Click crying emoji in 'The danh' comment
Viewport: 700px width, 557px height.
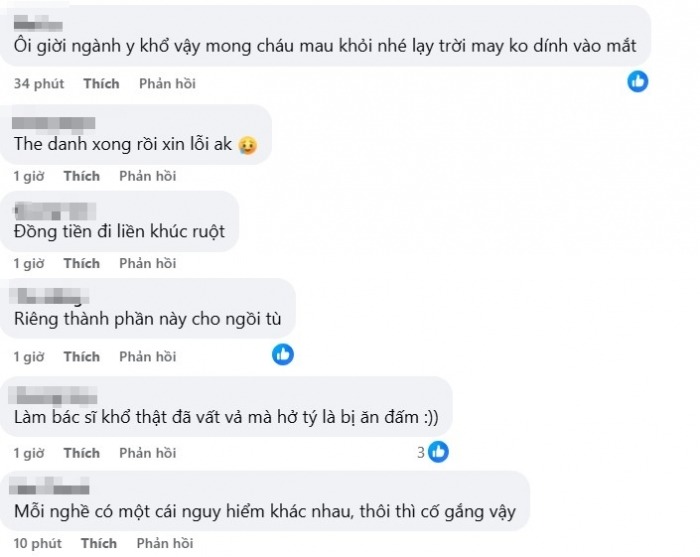pos(247,145)
